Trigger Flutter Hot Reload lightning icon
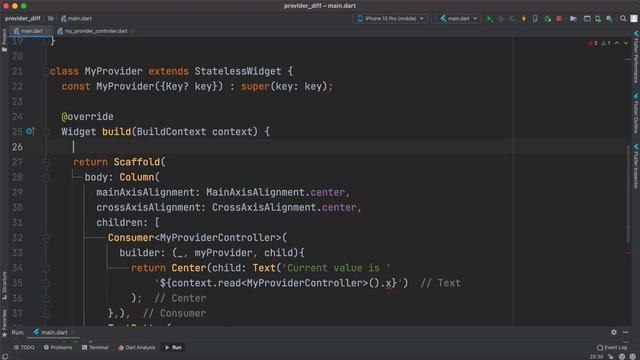Viewport: 640px width, 360px height. 524,19
